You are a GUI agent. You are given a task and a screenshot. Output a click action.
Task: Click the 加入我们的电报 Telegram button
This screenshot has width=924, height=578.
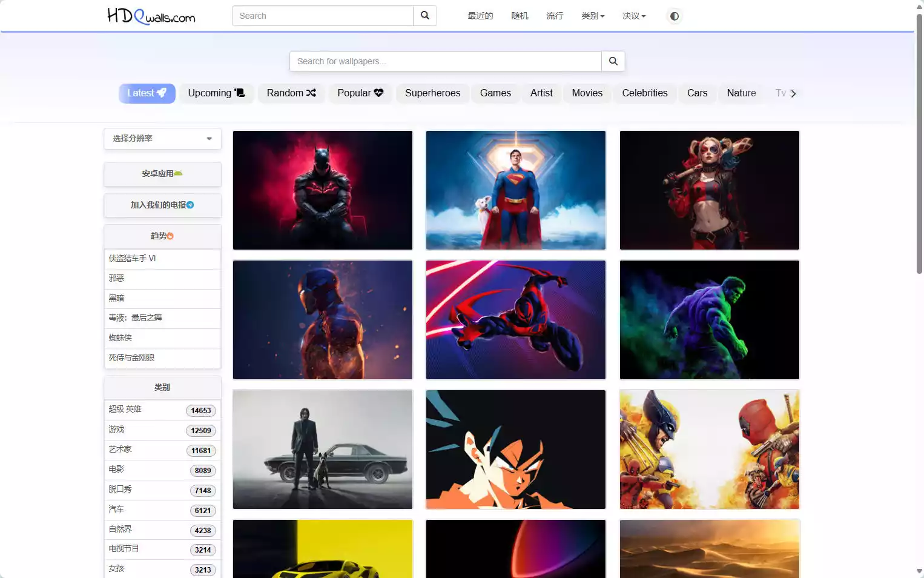tap(162, 205)
